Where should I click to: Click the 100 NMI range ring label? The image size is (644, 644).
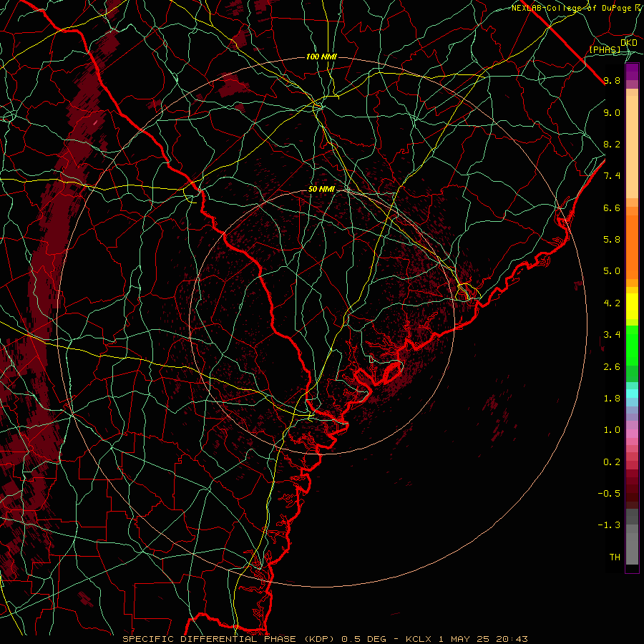click(321, 57)
